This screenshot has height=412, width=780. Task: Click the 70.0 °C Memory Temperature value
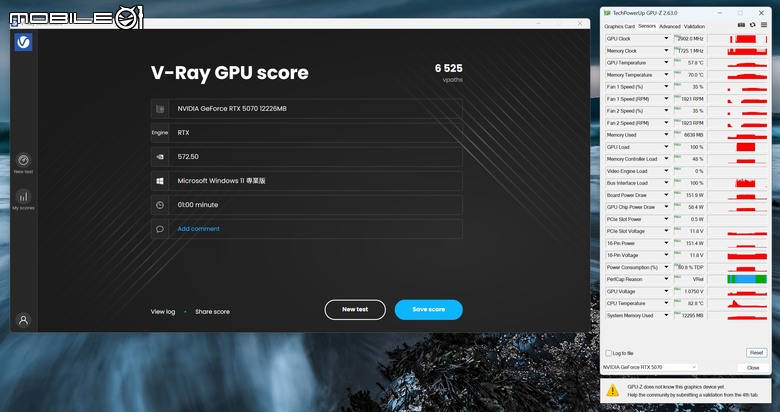coord(695,75)
